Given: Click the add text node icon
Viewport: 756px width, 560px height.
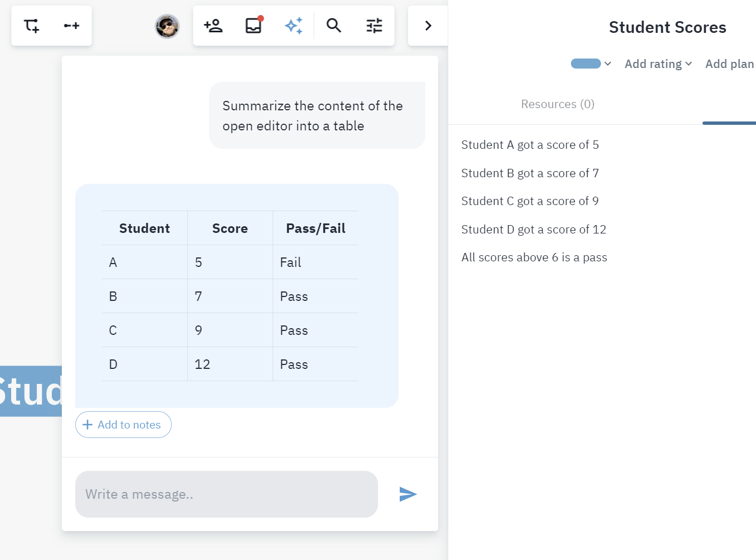Looking at the screenshot, I should tap(32, 26).
